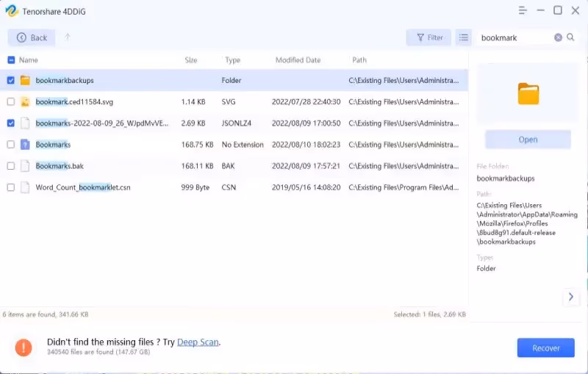Click the full path in preview panel

[527, 223]
